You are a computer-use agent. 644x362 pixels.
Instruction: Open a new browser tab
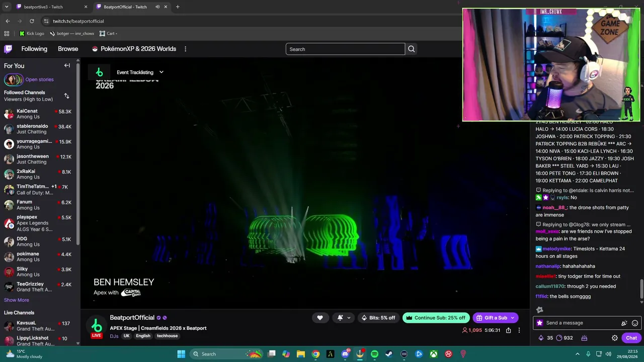178,7
